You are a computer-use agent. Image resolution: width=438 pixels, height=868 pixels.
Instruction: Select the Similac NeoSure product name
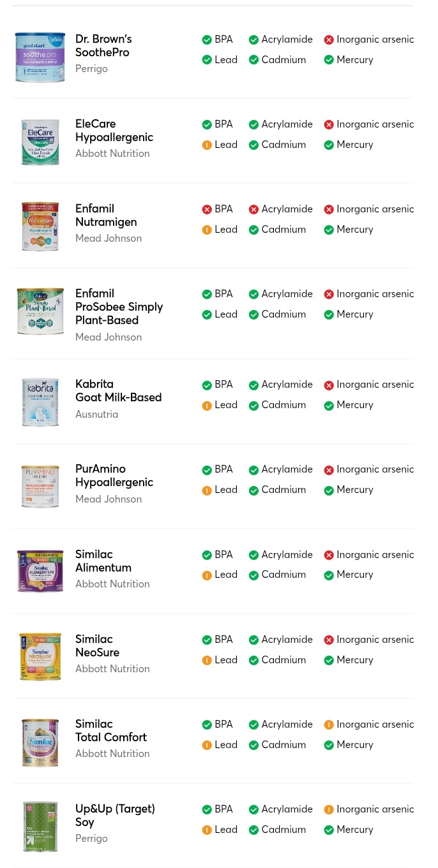point(98,646)
